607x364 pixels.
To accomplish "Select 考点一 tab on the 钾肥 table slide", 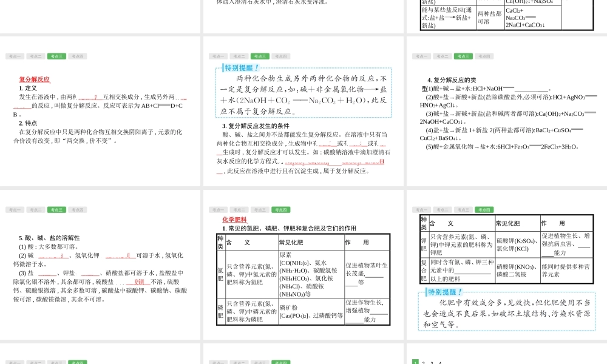I will [x=422, y=210].
